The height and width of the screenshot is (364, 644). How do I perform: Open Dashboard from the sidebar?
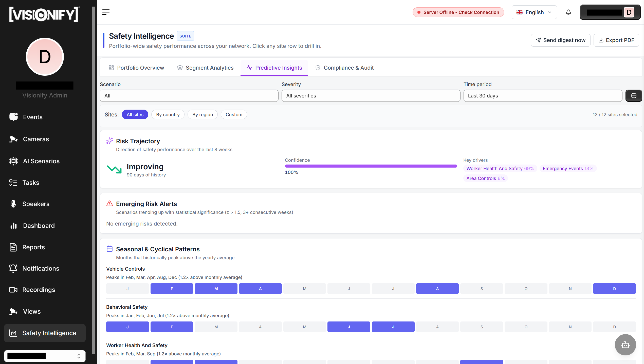coord(45,226)
